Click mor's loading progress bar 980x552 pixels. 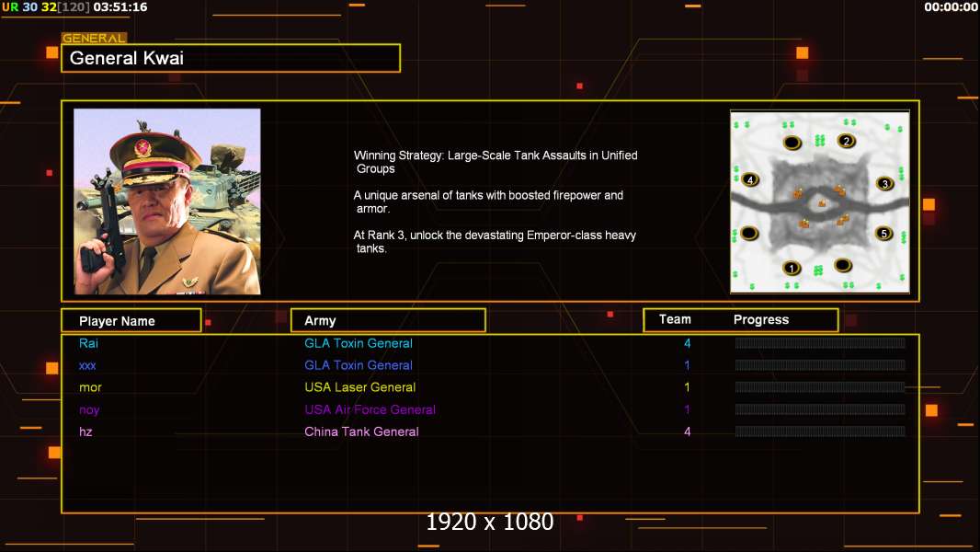(820, 387)
